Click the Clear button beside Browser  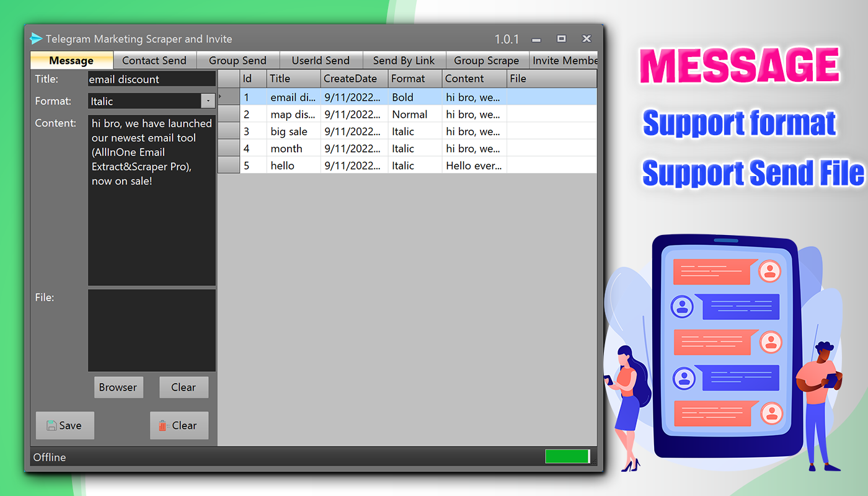[184, 387]
